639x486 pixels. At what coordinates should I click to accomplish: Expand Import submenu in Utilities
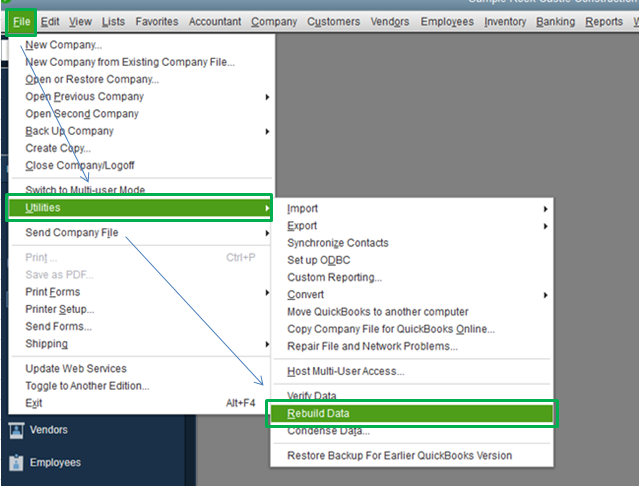click(412, 209)
